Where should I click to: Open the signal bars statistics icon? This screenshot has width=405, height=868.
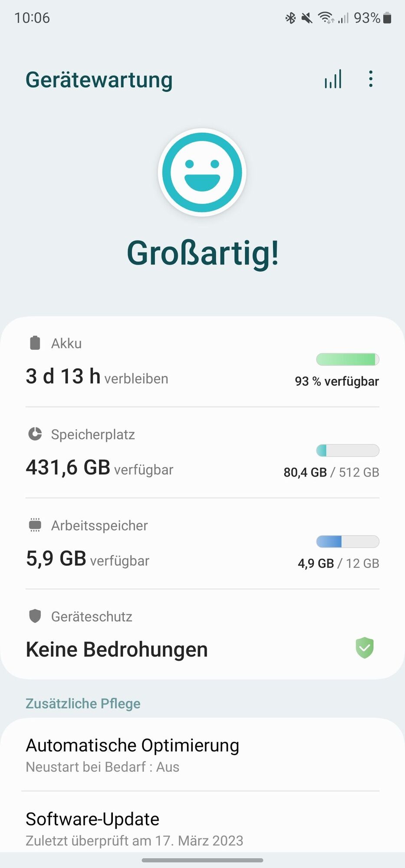click(333, 79)
